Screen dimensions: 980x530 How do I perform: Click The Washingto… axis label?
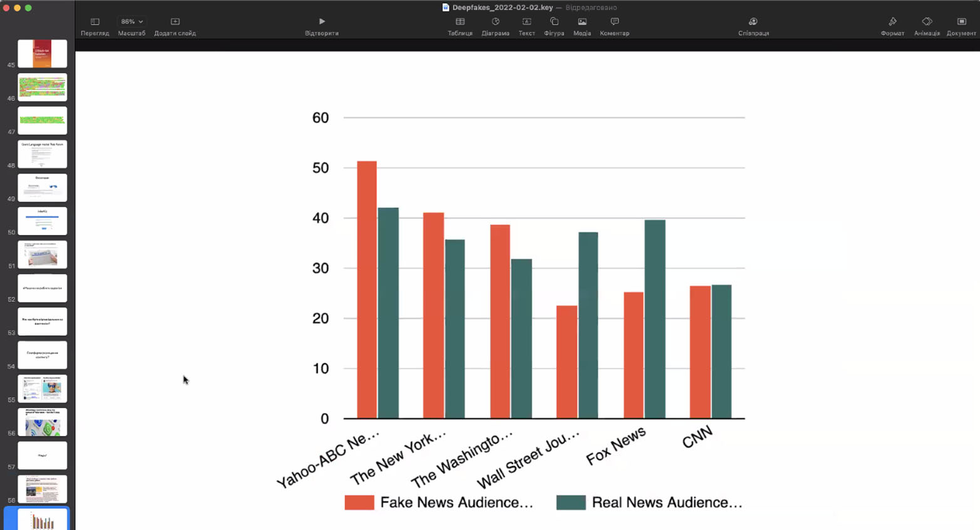462,459
